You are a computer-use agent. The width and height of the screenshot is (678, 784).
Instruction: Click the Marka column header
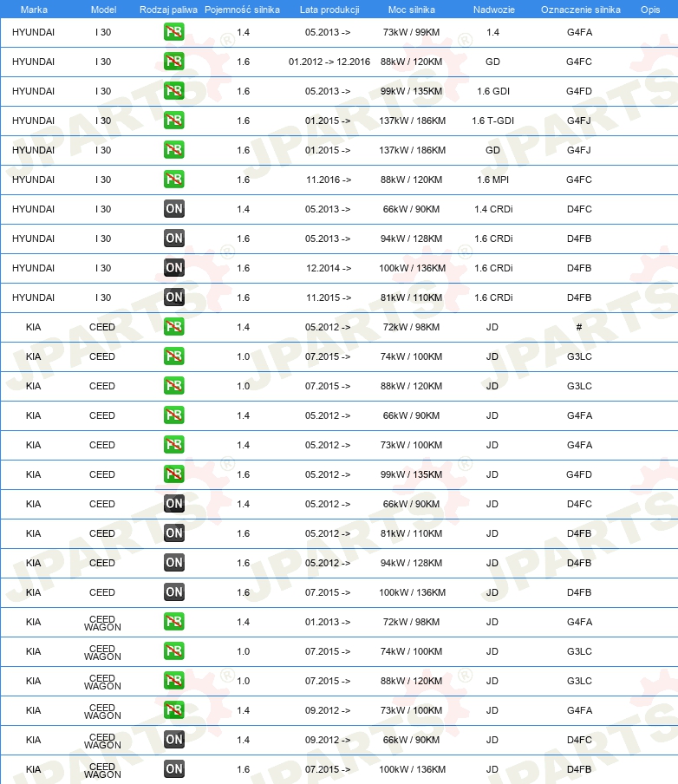tap(34, 10)
